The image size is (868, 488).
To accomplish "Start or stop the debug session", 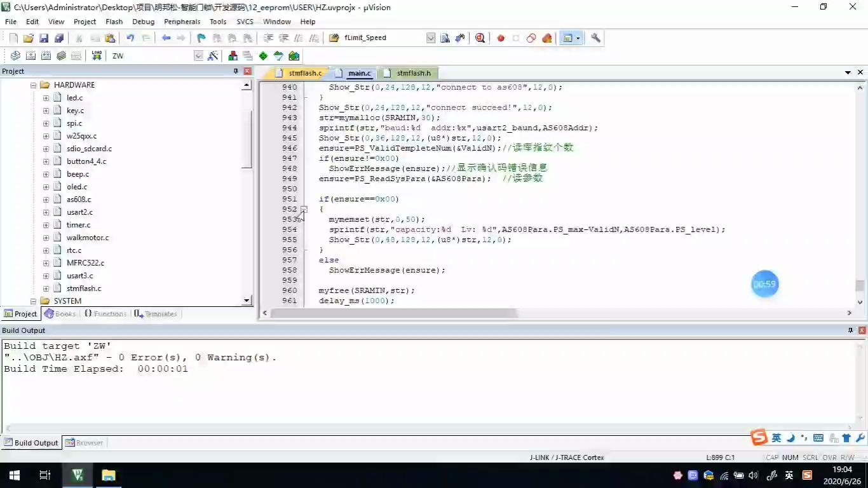I will [x=480, y=38].
